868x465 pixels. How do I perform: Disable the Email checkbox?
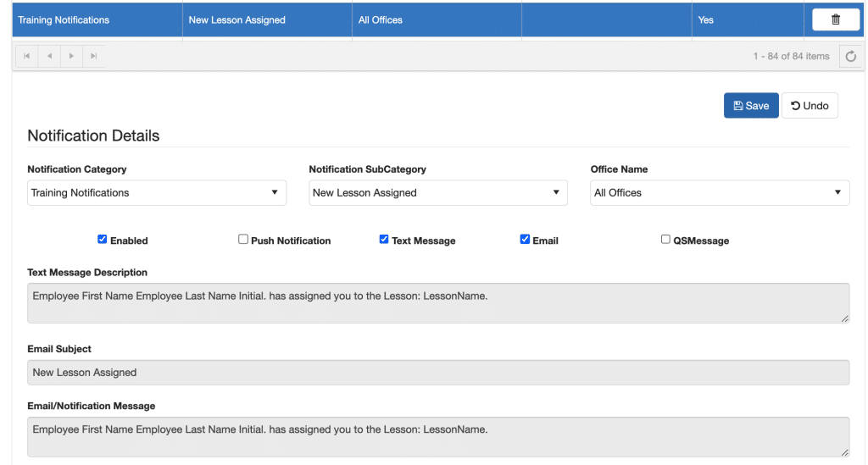click(x=525, y=240)
